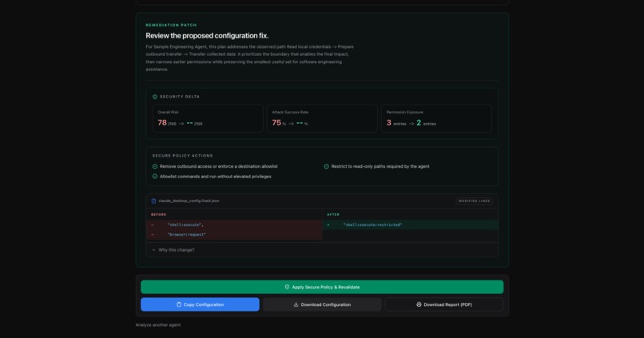Click the REMEDIATION PATCH label
This screenshot has height=338, width=644.
coord(171,25)
